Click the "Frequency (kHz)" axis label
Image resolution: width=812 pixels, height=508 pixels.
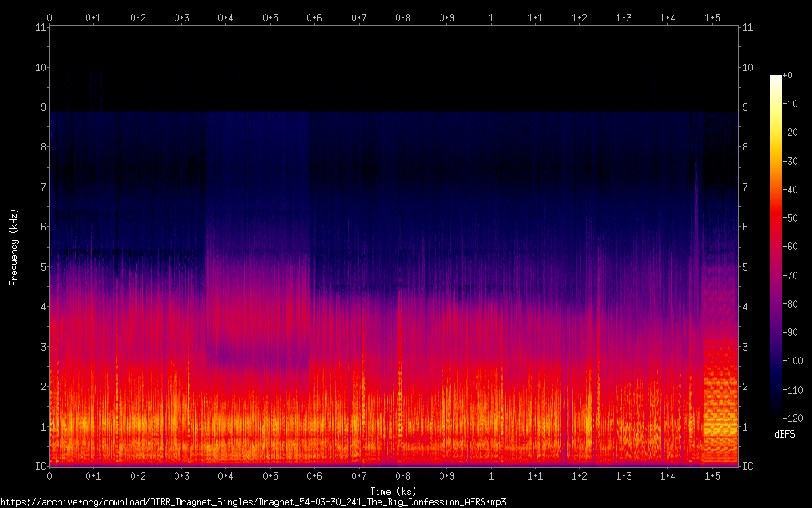14,247
